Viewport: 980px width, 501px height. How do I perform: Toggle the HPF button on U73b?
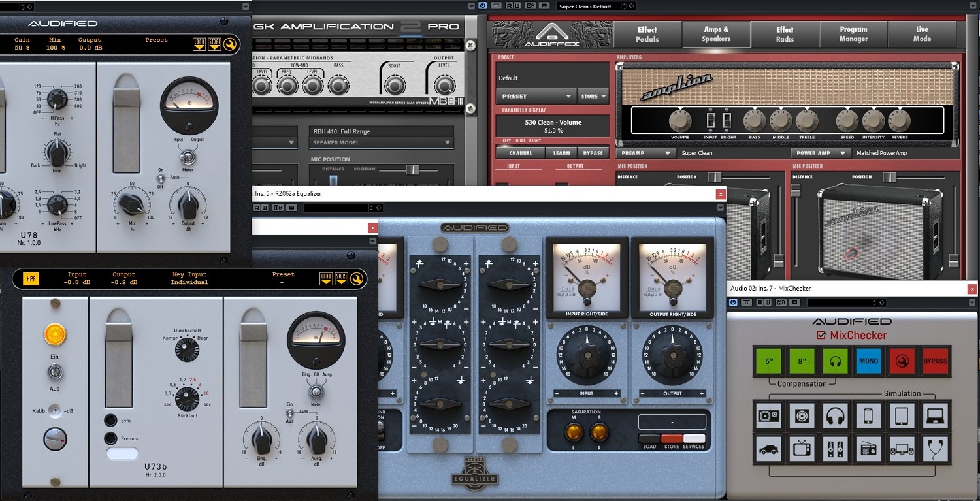coord(31,279)
